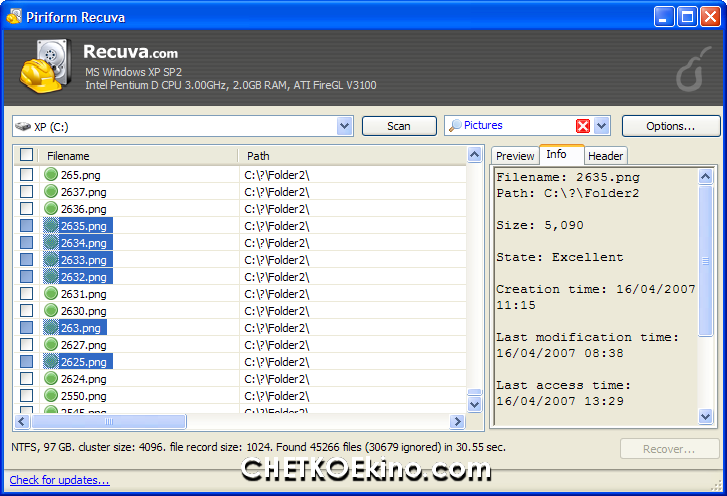Click the green status icon beside 2550.png

51,395
